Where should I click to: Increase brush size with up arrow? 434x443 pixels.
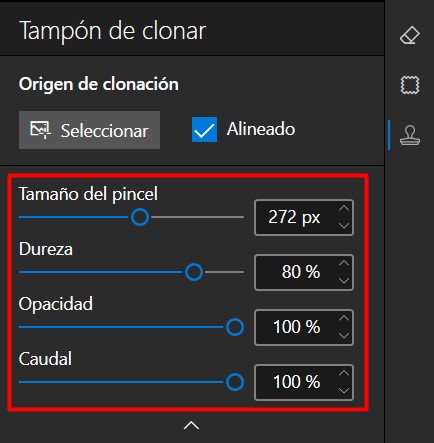point(344,209)
